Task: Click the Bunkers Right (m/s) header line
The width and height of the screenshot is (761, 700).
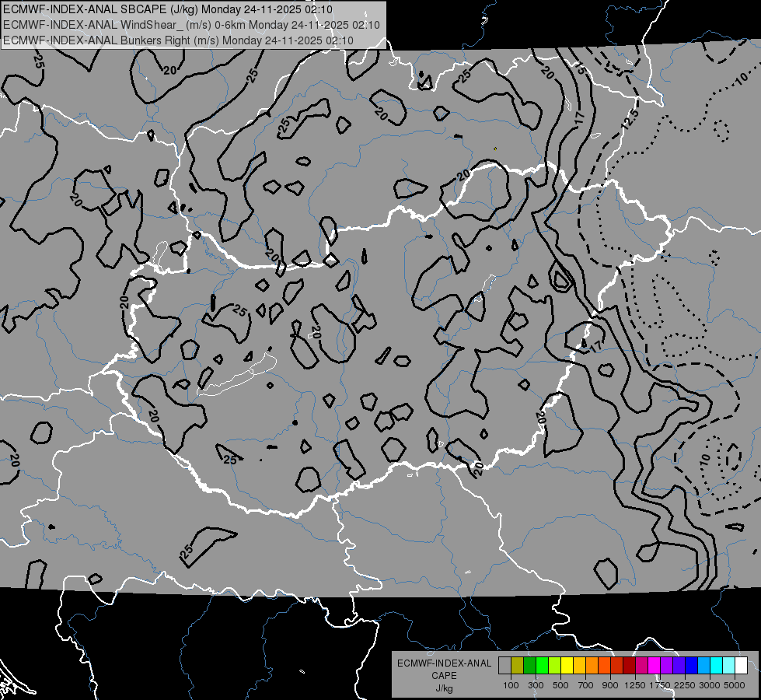Action: pos(178,40)
